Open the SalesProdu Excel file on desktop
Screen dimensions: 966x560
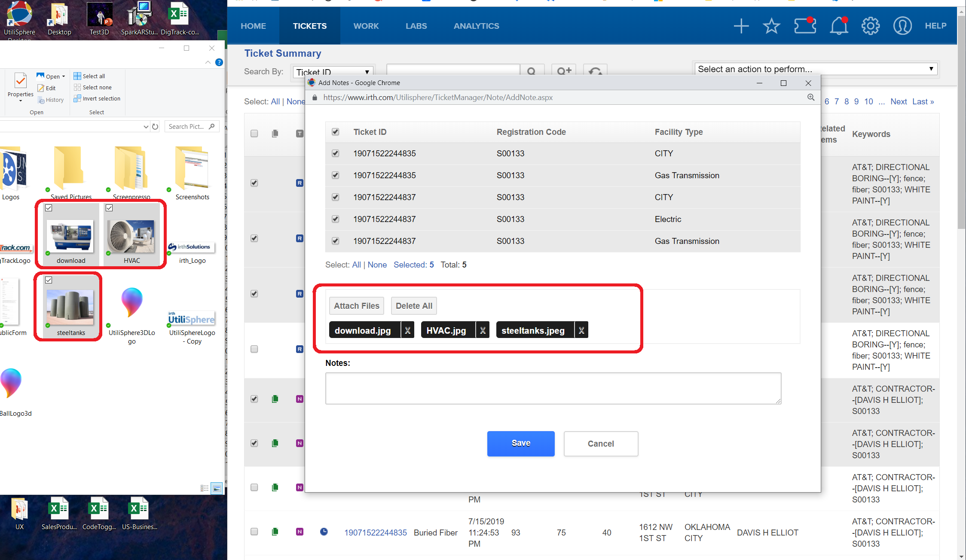pyautogui.click(x=59, y=514)
